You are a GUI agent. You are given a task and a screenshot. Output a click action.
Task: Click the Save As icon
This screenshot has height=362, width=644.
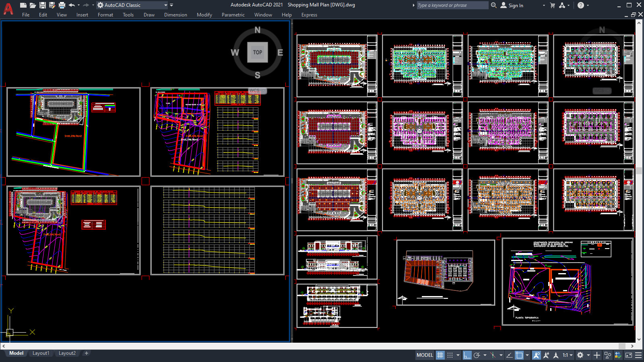coord(52,5)
